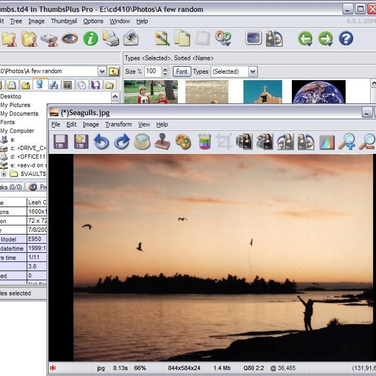
Task: Click the Save floppy disk icon in image editor
Action: pos(61,142)
